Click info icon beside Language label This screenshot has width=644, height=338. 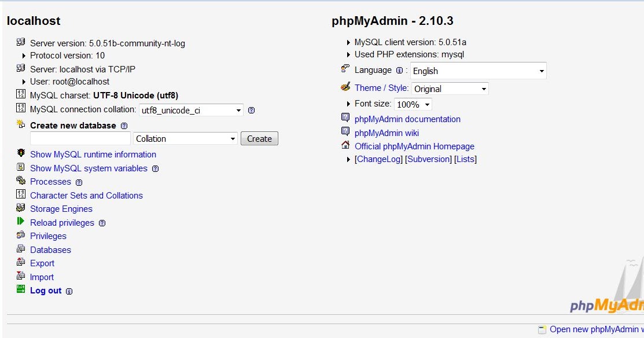(x=399, y=71)
